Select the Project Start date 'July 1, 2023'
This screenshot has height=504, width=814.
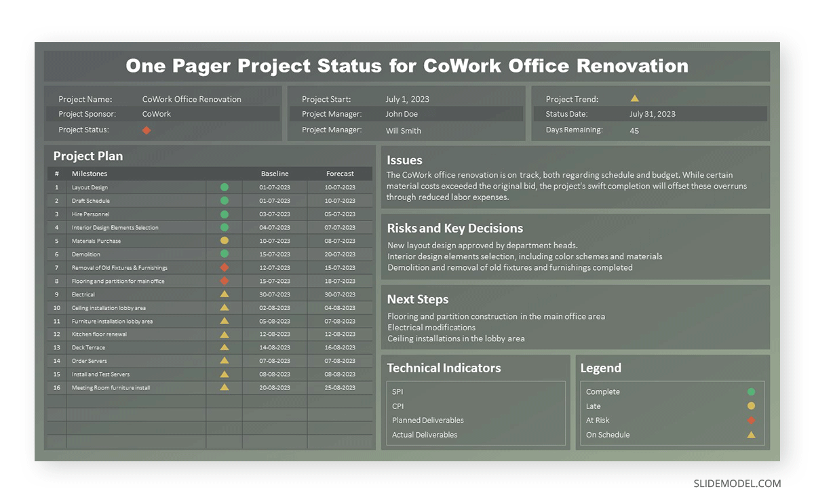pyautogui.click(x=407, y=99)
